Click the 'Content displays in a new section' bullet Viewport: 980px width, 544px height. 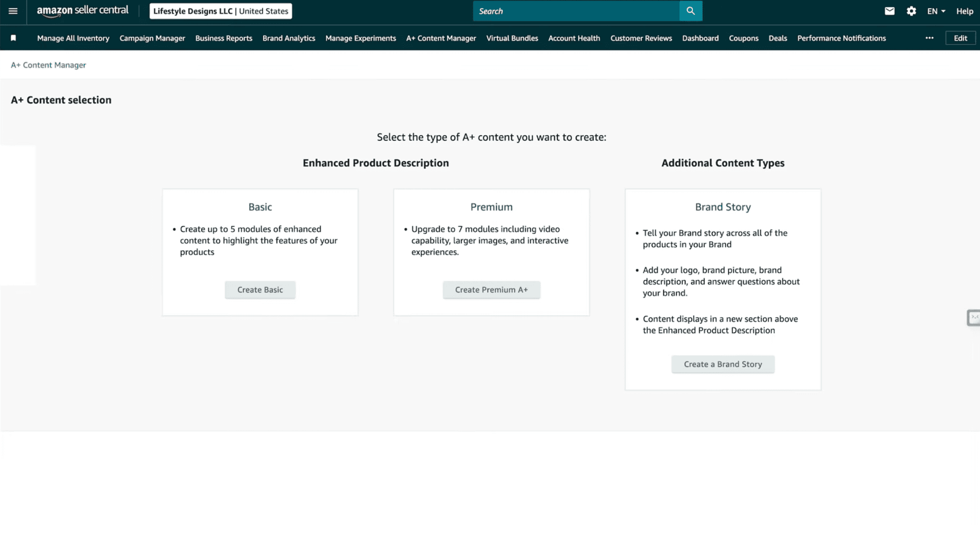coord(720,324)
